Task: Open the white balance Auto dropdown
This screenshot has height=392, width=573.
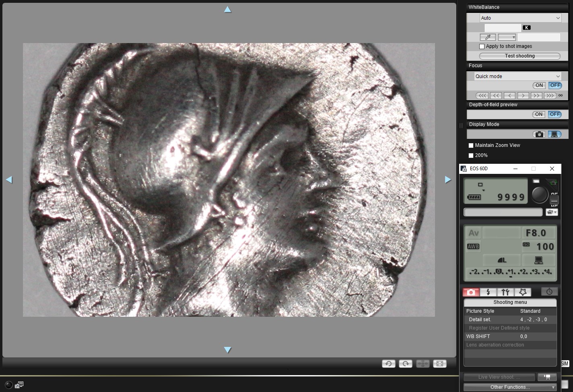Action: click(520, 18)
